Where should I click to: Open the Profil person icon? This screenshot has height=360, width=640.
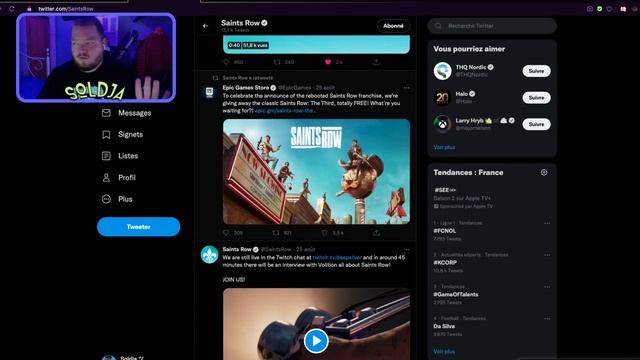pyautogui.click(x=106, y=178)
